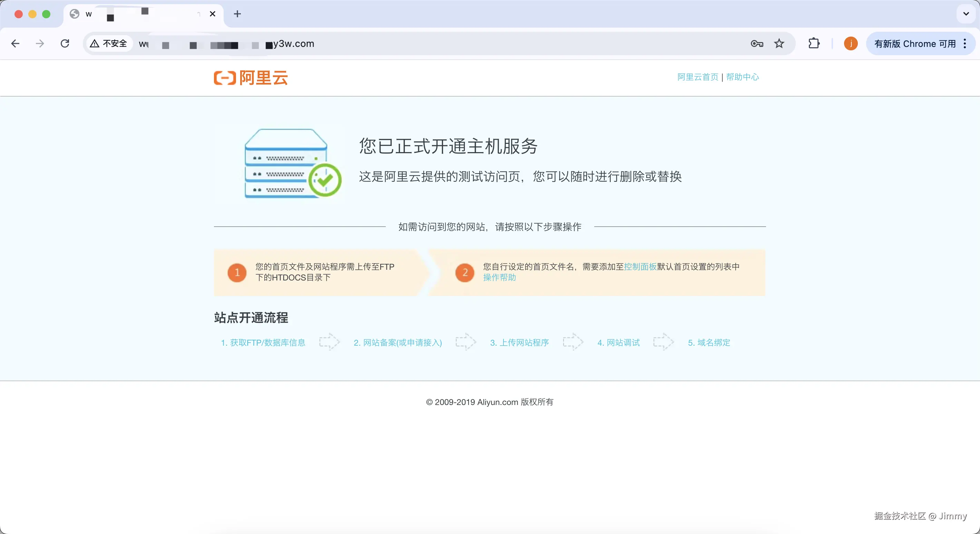The image size is (980, 534).
Task: Expand the tab search chevron
Action: [x=966, y=14]
